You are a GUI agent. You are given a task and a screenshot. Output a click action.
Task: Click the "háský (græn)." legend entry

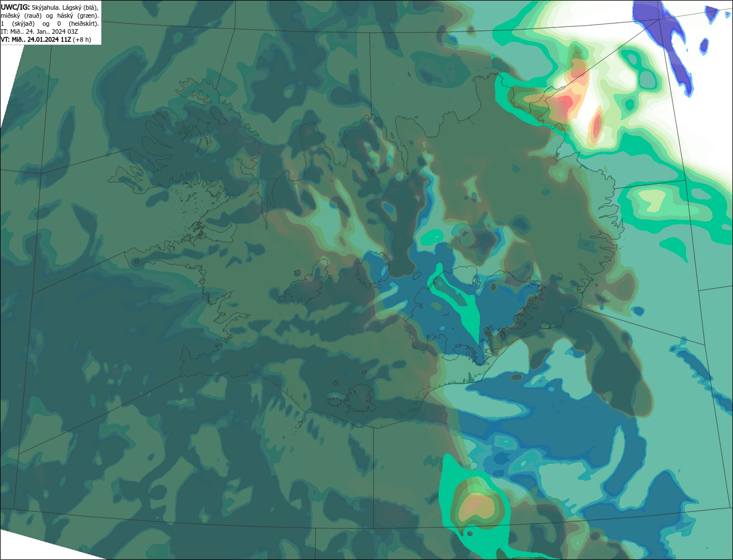(79, 15)
